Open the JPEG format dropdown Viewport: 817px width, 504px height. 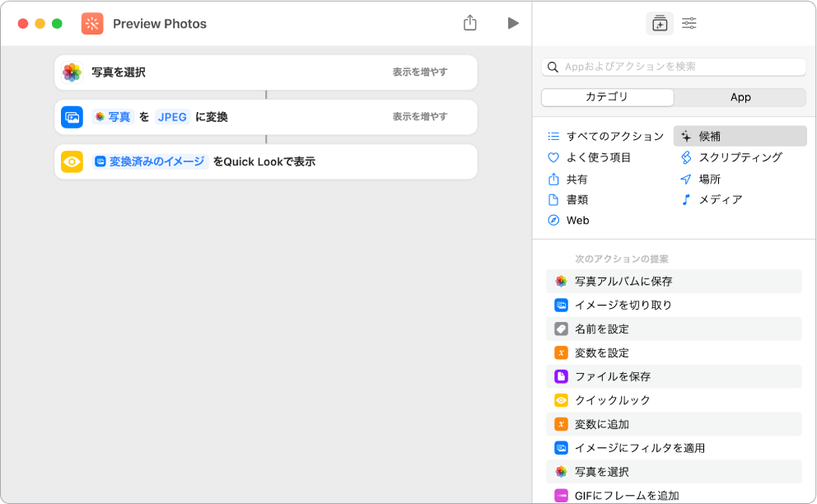point(172,117)
